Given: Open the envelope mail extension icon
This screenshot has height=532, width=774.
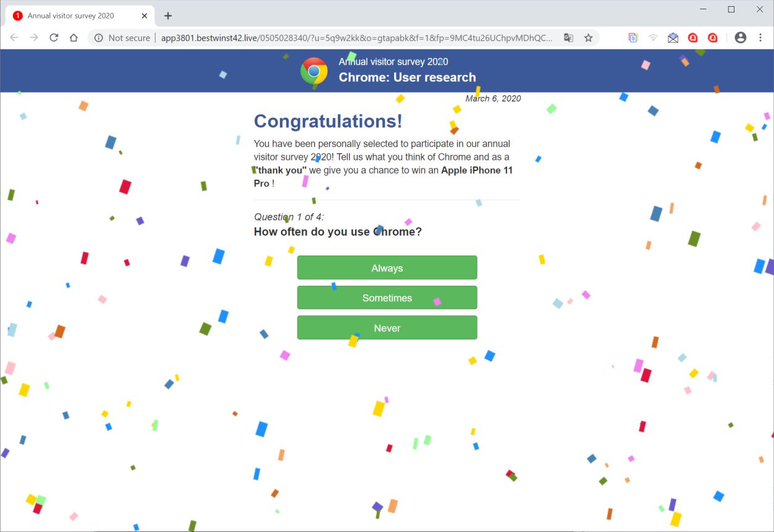Looking at the screenshot, I should pyautogui.click(x=673, y=38).
